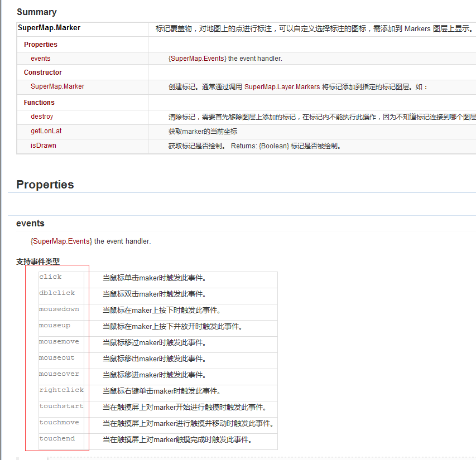Screen dimensions: 476x460
Task: Open the SuperMap.Marker constructor link
Action: 57,86
